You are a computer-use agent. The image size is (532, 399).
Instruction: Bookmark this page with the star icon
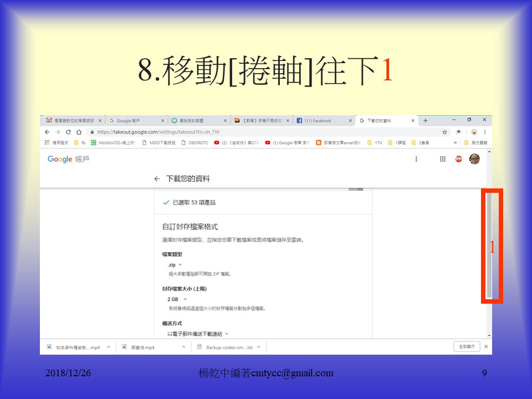[x=444, y=132]
